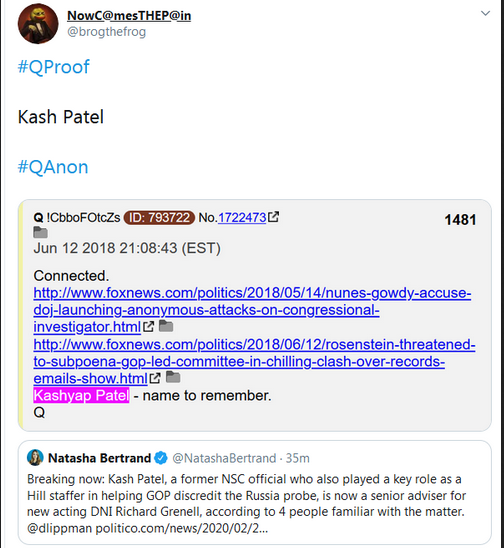Click folder icon after emails-show.html link
This screenshot has width=504, height=548.
pyautogui.click(x=173, y=377)
